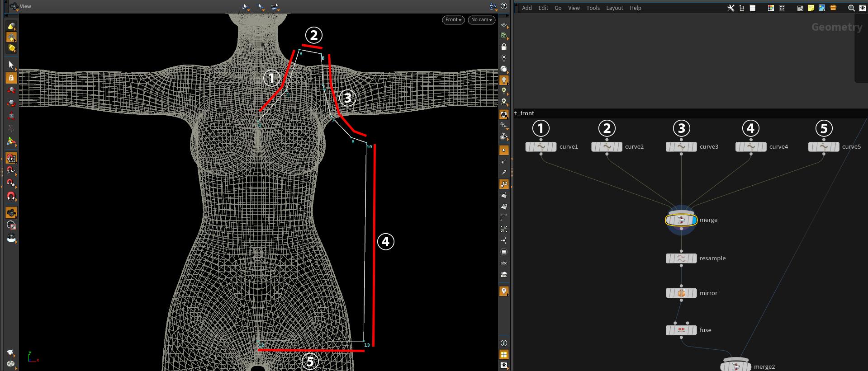Toggle primitive hulls display icon
The image size is (868, 371).
pos(504,218)
